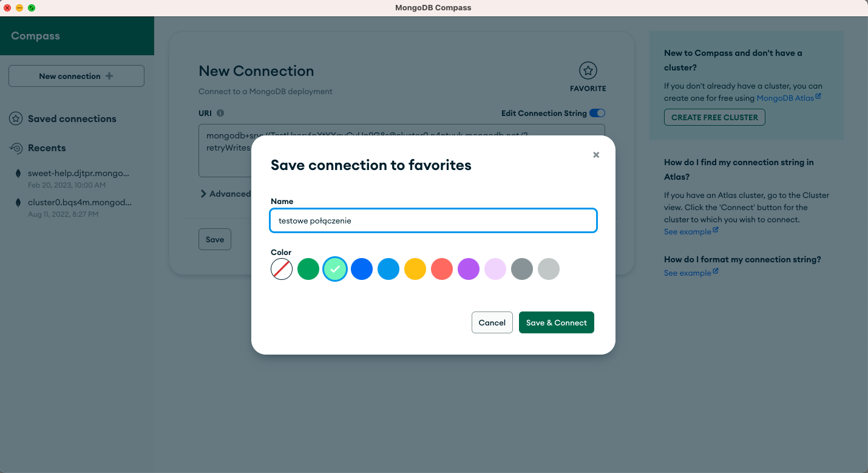Select the no-color option swatch
Viewport: 868px width, 473px height.
(x=282, y=269)
